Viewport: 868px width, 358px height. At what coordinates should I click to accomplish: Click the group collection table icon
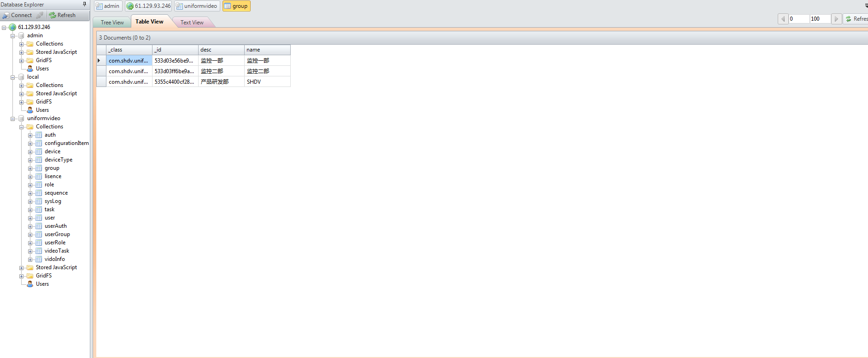click(x=39, y=168)
